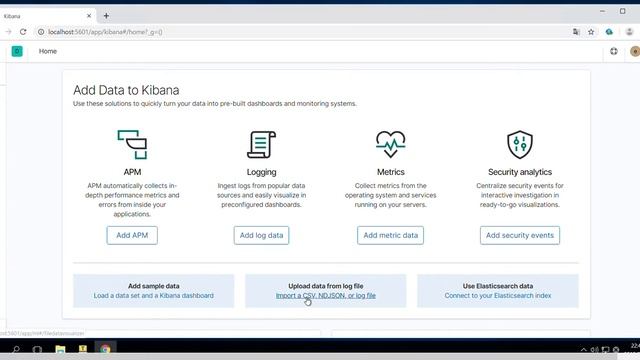Click the Add metric data button
The image size is (640, 360).
pos(391,236)
